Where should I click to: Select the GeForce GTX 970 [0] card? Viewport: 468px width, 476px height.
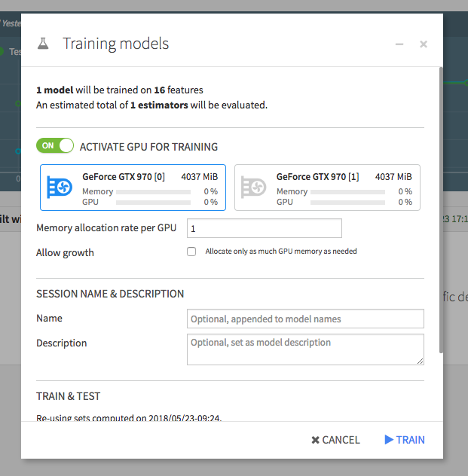pyautogui.click(x=132, y=188)
